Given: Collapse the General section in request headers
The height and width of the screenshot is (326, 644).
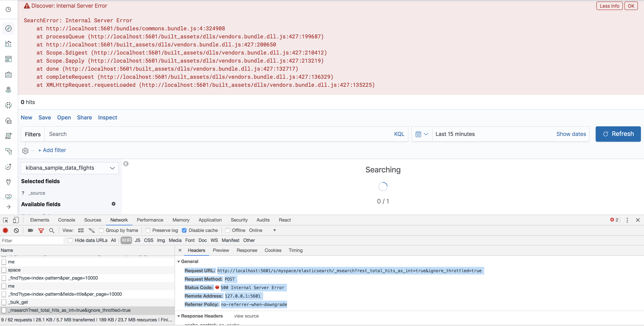Looking at the screenshot, I should coord(178,261).
